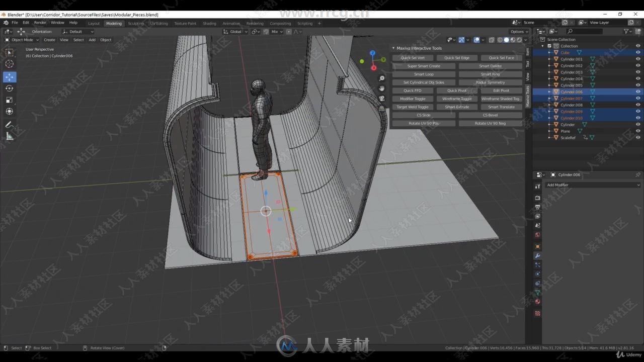Click the CS Bevel button
Viewport: 644px width, 362px height.
[490, 115]
